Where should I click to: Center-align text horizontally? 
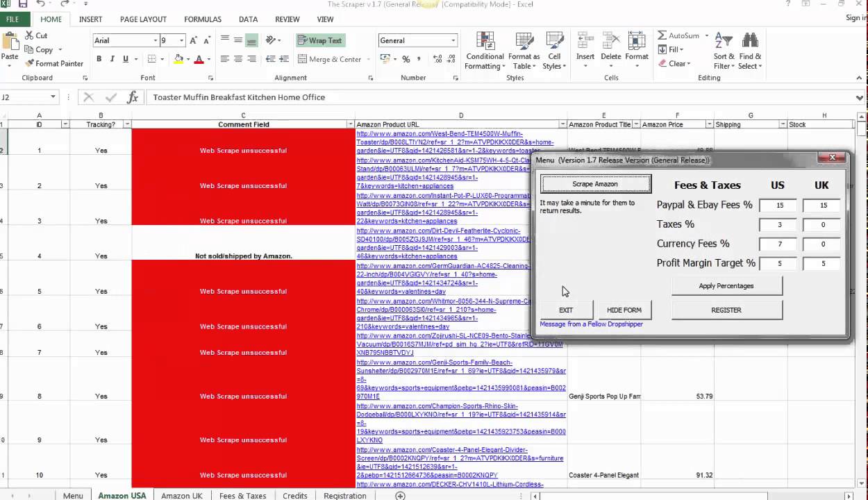[238, 59]
